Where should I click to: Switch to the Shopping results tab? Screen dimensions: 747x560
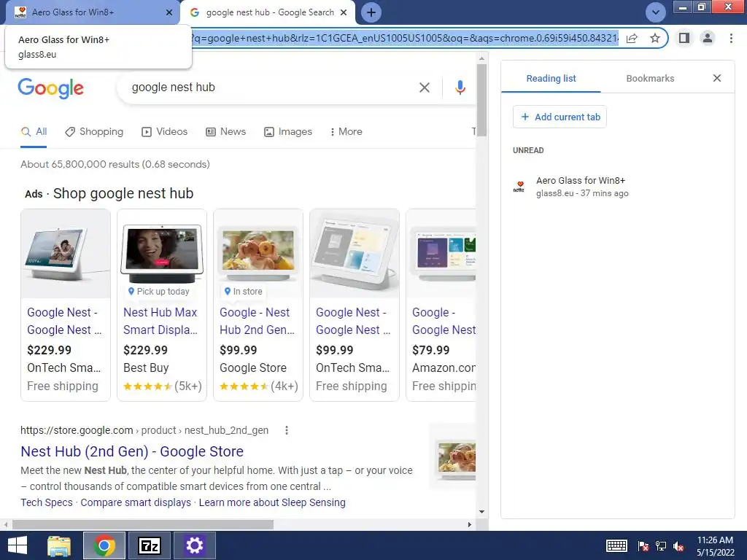(x=94, y=132)
